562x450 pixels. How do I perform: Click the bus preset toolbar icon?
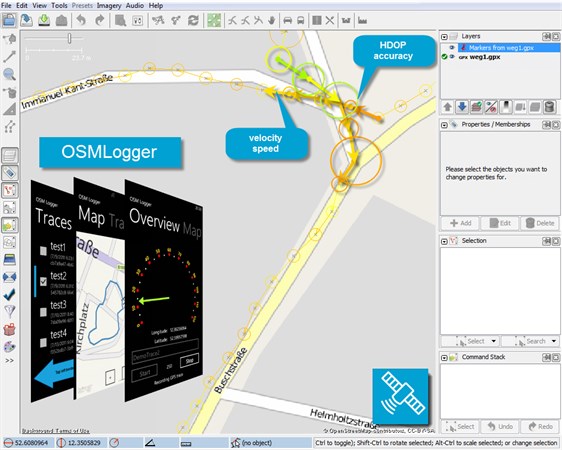click(300, 20)
